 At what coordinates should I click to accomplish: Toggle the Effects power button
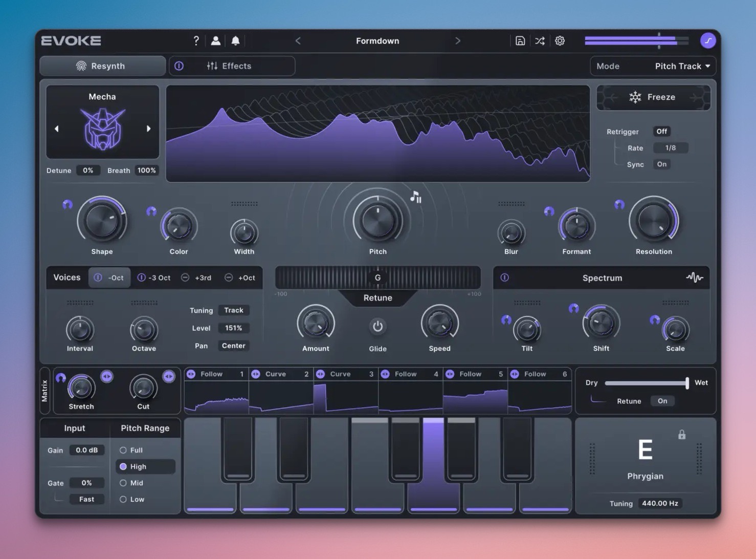click(x=179, y=66)
